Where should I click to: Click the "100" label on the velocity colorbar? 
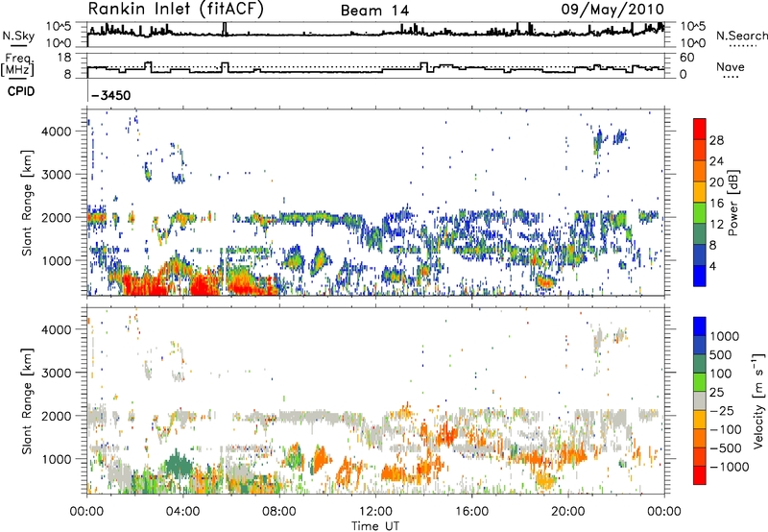[721, 374]
